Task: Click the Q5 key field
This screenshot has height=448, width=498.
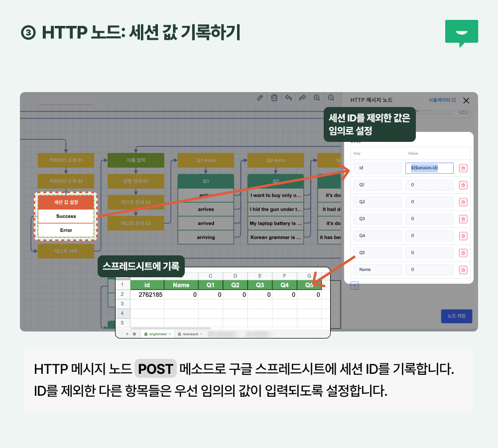Action: pos(377,253)
